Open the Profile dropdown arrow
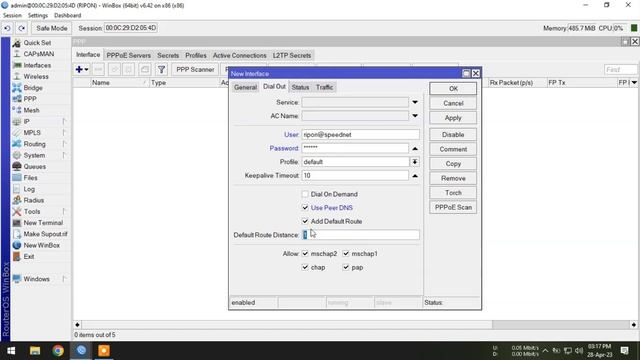 pos(415,162)
